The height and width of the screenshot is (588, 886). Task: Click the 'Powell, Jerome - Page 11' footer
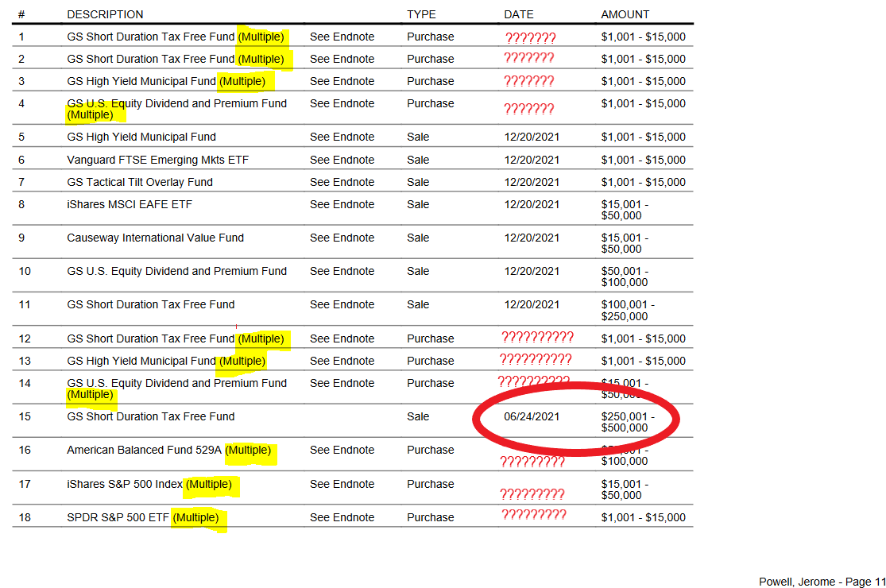822,582
